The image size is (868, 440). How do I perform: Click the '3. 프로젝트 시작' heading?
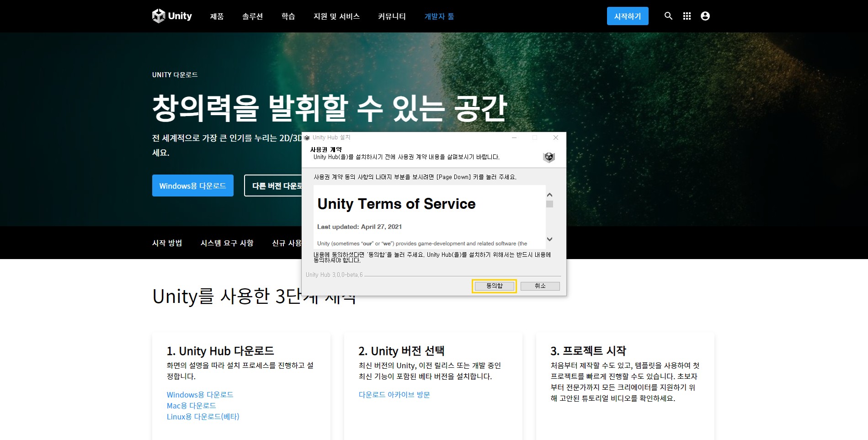coord(588,351)
